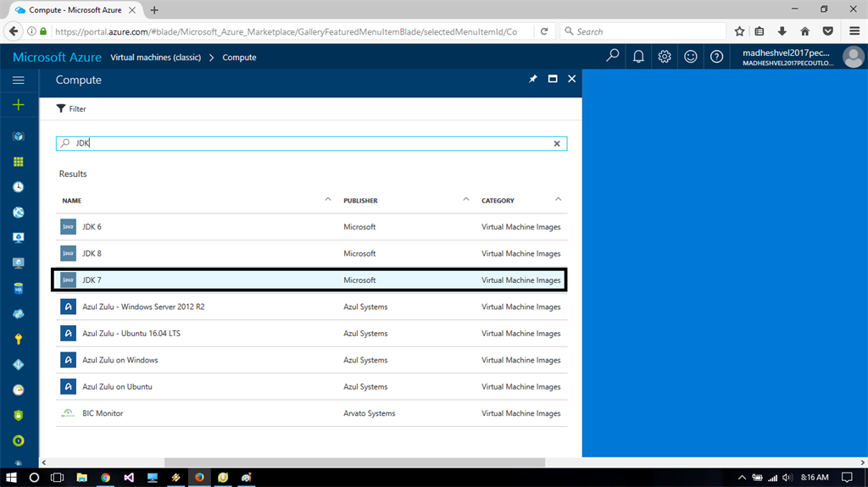Reload the page with the refresh icon
The image size is (868, 487).
(544, 31)
